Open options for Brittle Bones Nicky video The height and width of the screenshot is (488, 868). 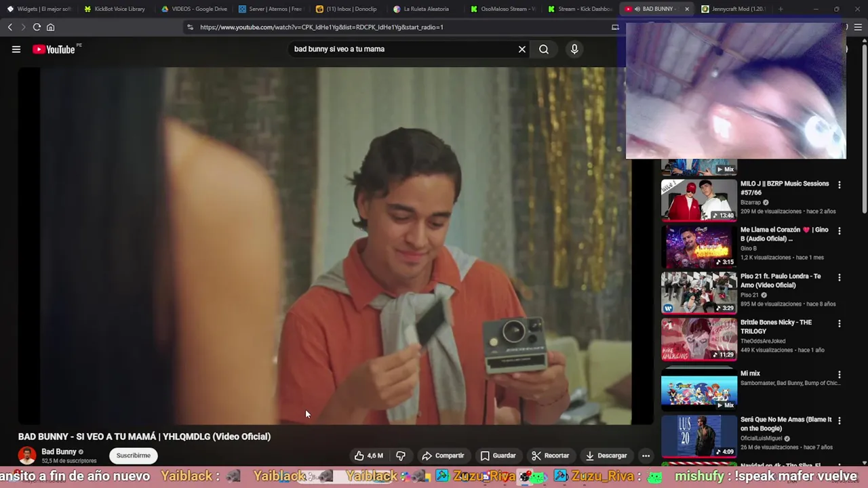point(840,323)
